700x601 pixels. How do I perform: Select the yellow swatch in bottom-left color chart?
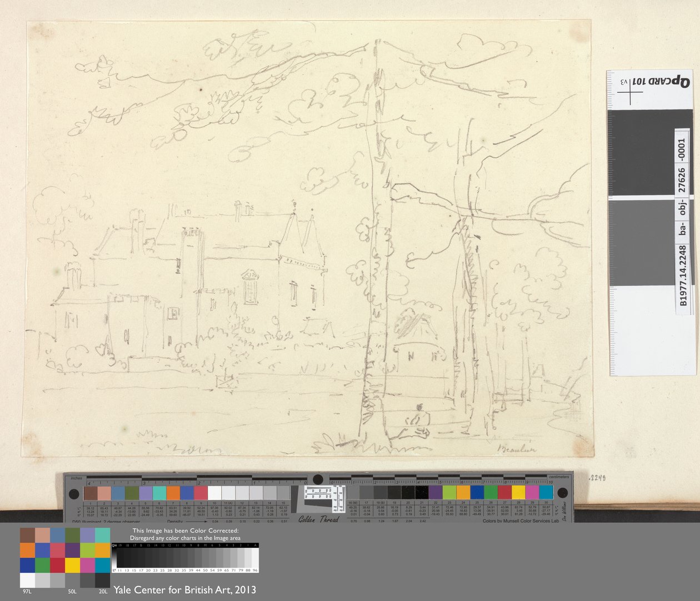point(72,565)
